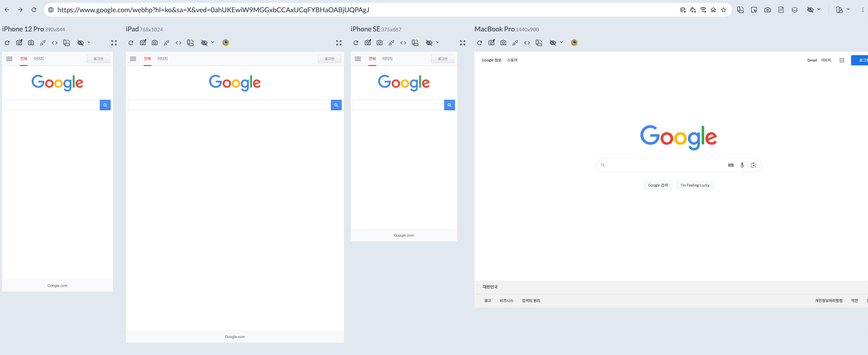868x355 pixels.
Task: Open devtools code icon for iPad
Action: [178, 42]
